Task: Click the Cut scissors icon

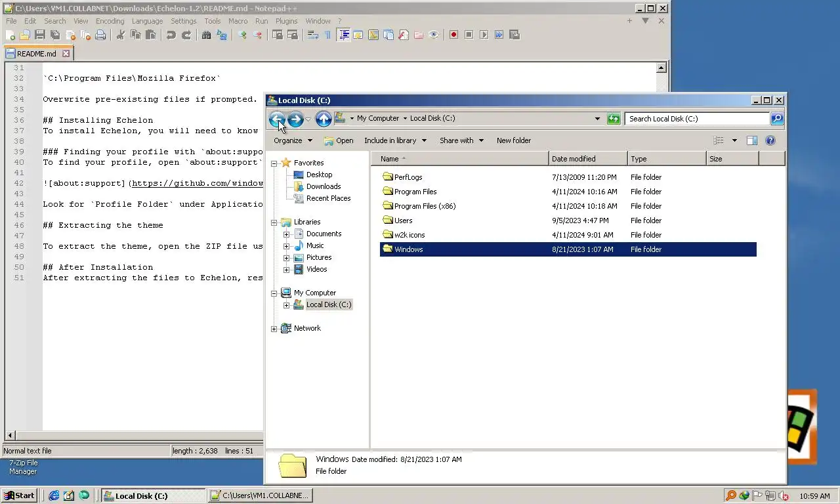Action: pos(120,35)
